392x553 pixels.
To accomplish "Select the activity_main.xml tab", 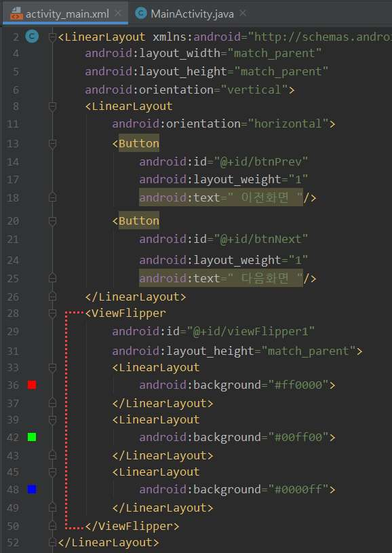I will (67, 14).
